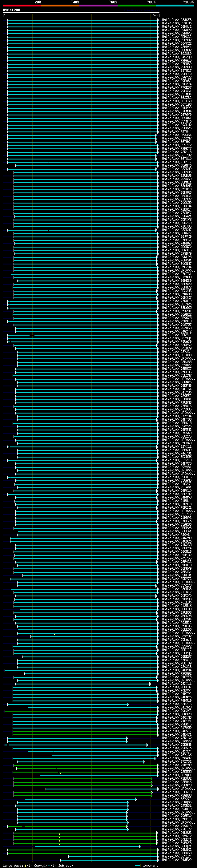Click the UniRef100_P17959 label

177,728
